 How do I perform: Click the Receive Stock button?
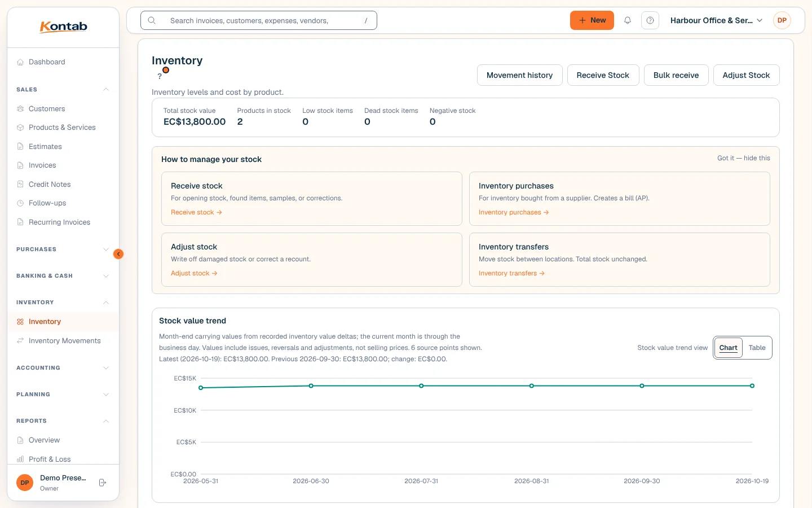[x=603, y=75]
